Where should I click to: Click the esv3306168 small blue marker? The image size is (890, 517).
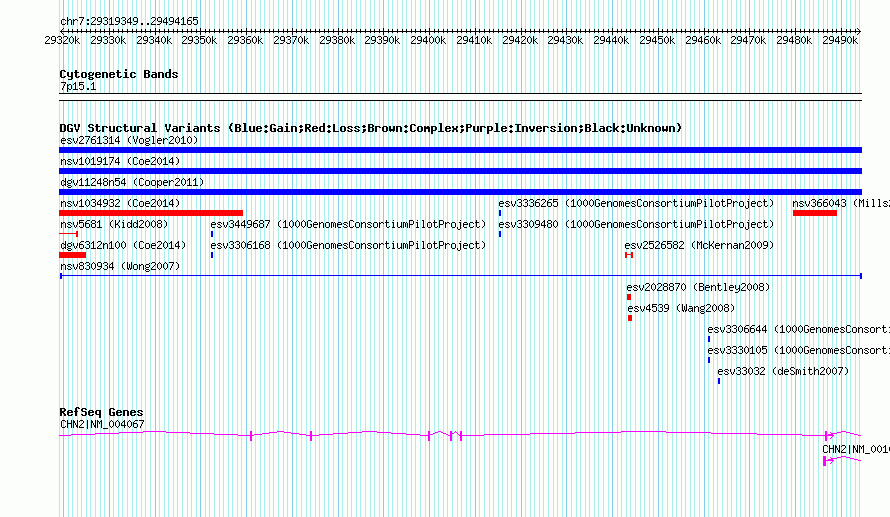pyautogui.click(x=212, y=255)
